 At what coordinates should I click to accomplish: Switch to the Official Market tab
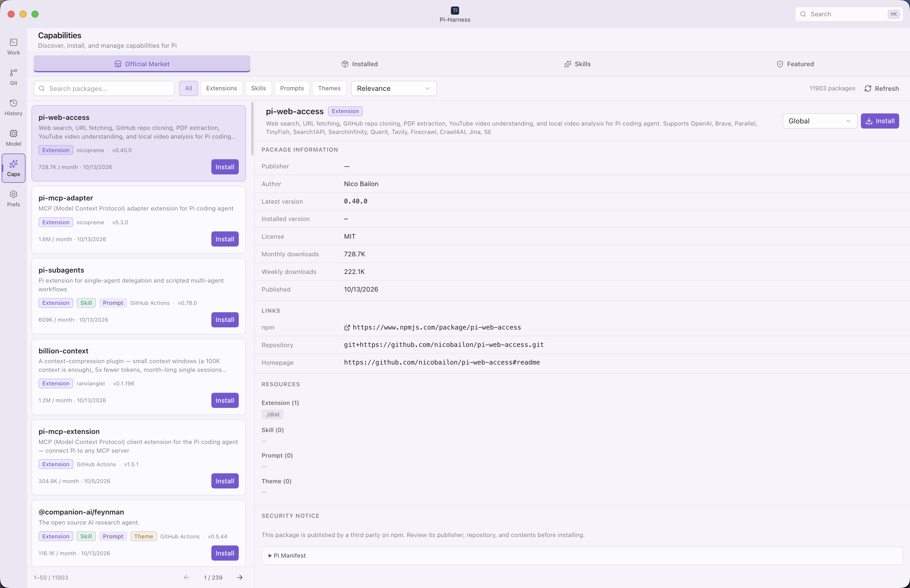point(142,64)
